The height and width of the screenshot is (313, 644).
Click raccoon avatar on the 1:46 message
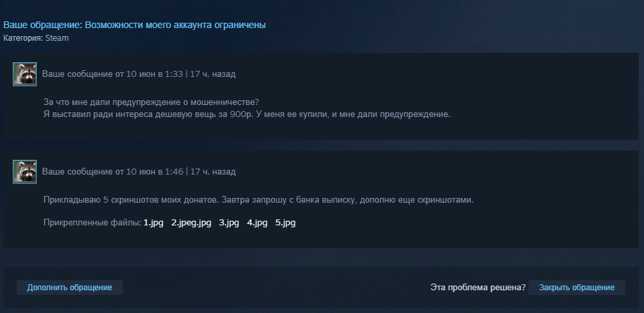coord(25,172)
